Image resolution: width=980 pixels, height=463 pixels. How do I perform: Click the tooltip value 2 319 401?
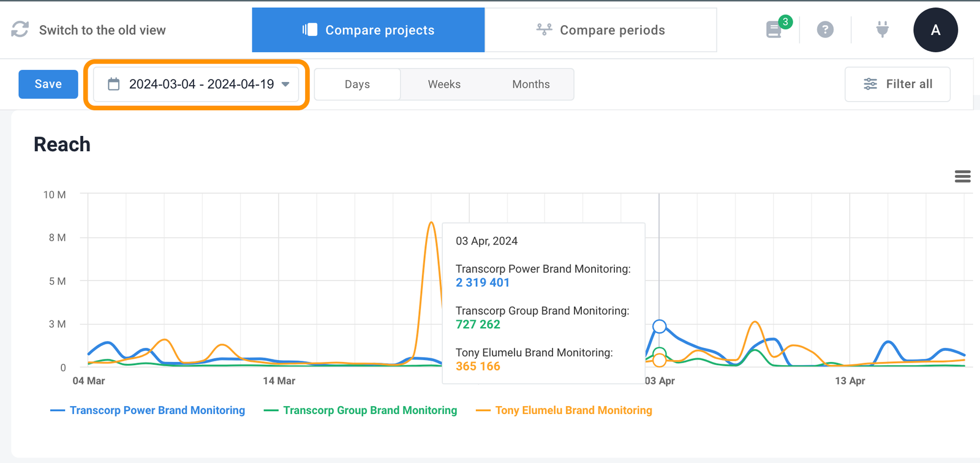pyautogui.click(x=483, y=282)
